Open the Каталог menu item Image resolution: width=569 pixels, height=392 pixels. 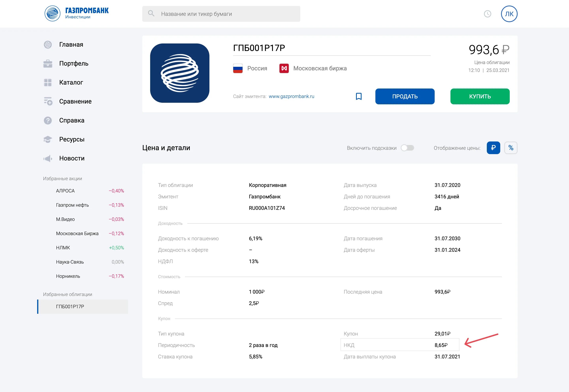[x=71, y=83]
